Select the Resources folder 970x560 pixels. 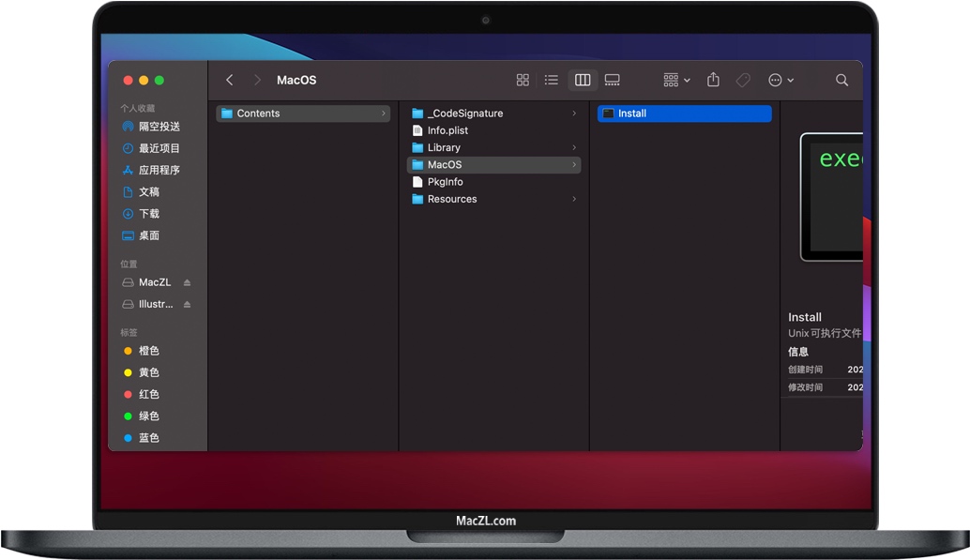coord(451,199)
